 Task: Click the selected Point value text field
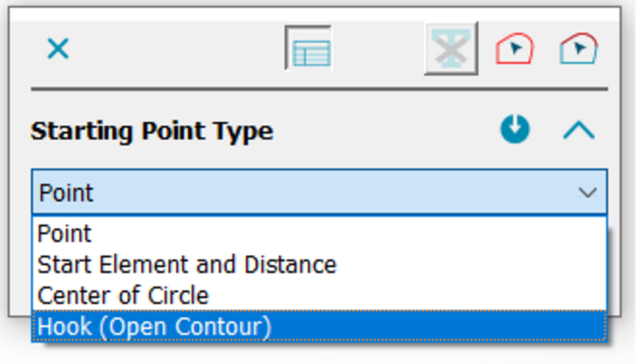(67, 192)
